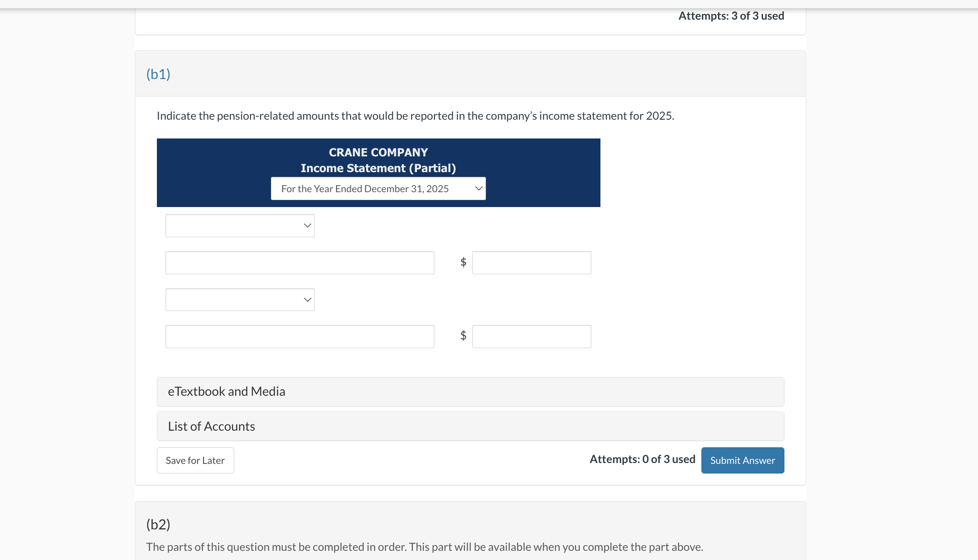Expand the first blank category dropdown
Viewport: 978px width, 560px height.
tap(239, 226)
